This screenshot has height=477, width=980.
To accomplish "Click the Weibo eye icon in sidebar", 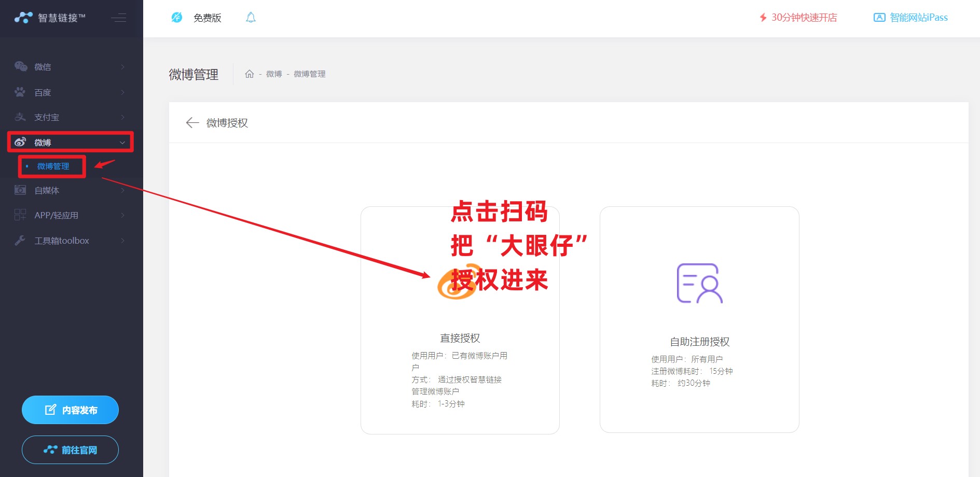I will [x=21, y=142].
